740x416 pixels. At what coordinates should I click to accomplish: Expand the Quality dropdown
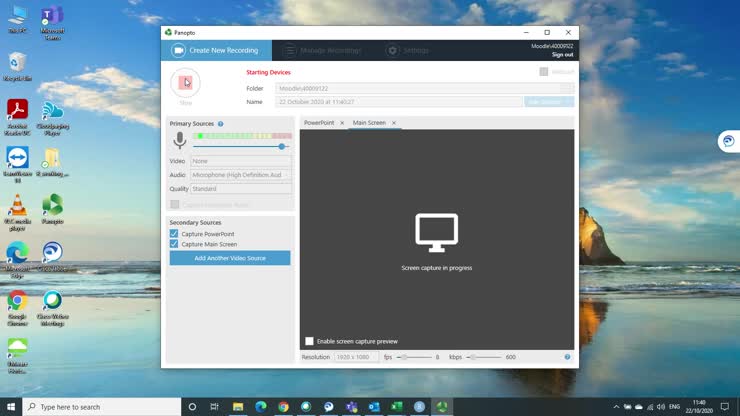click(x=241, y=188)
